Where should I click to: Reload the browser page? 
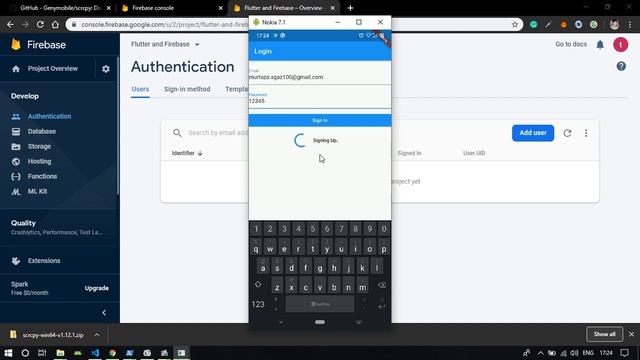(40, 24)
